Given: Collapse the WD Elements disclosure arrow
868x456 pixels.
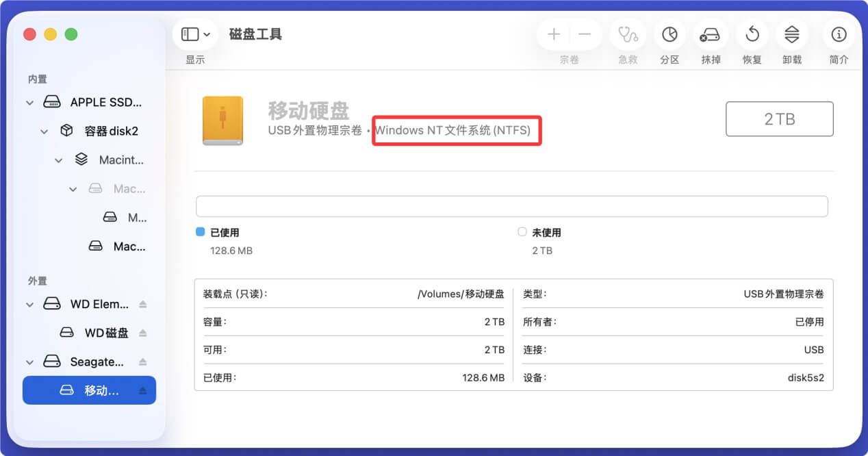Looking at the screenshot, I should click(x=29, y=304).
